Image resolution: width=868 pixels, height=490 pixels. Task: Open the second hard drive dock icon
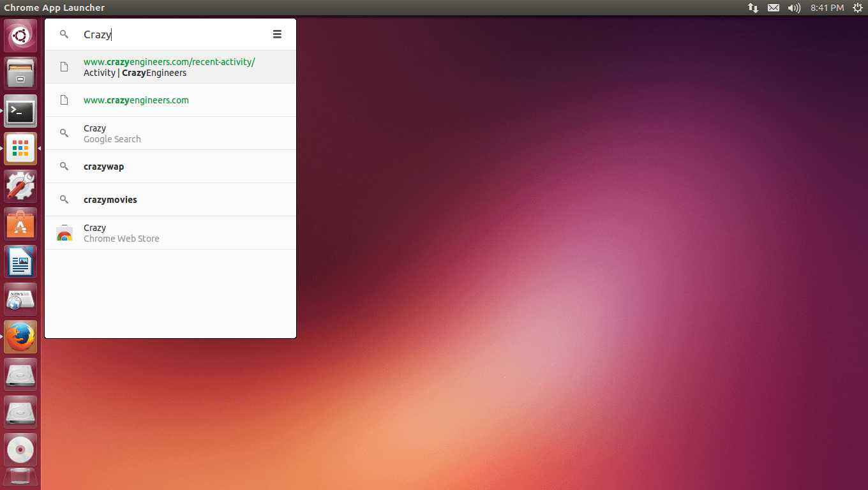[20, 412]
